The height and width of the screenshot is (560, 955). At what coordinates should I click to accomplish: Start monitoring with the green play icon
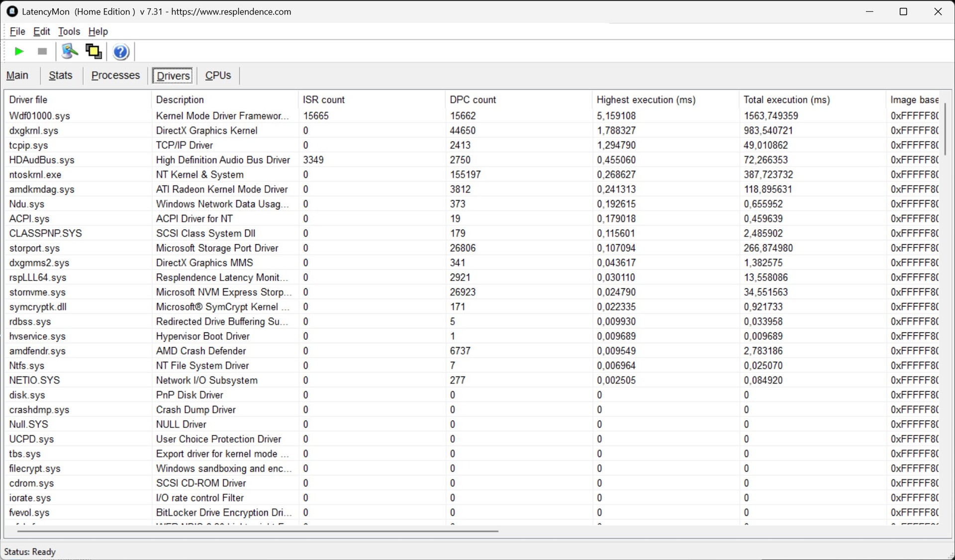[19, 51]
